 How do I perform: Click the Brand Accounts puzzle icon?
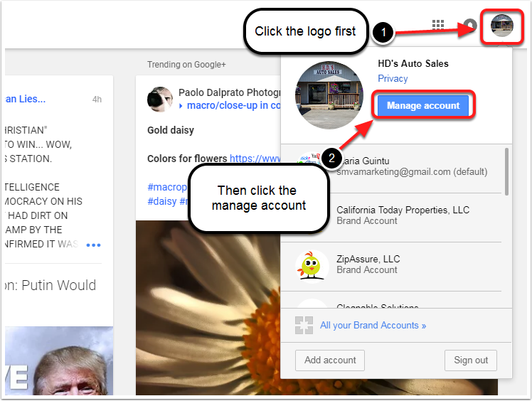pyautogui.click(x=304, y=326)
